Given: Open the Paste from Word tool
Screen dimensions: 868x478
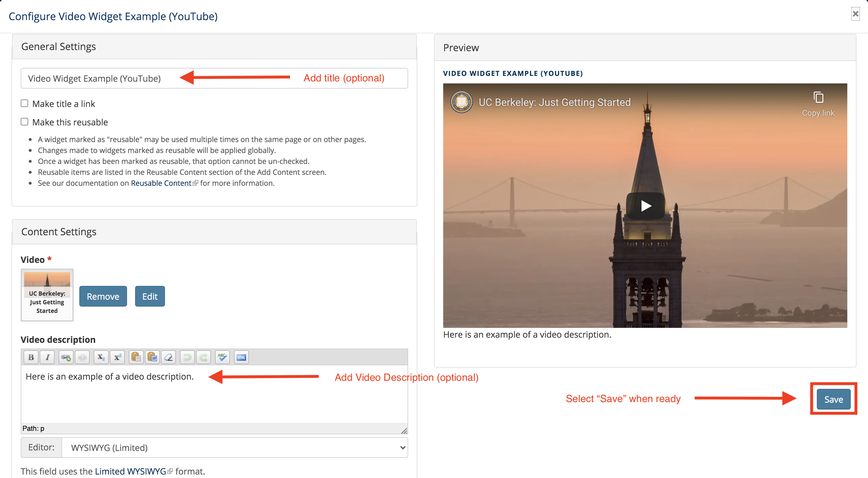Looking at the screenshot, I should pyautogui.click(x=152, y=357).
